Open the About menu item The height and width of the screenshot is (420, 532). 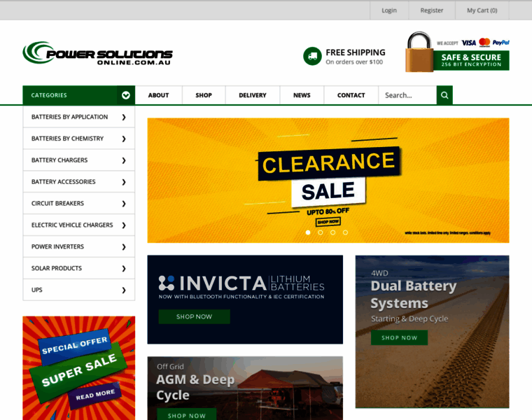point(158,95)
